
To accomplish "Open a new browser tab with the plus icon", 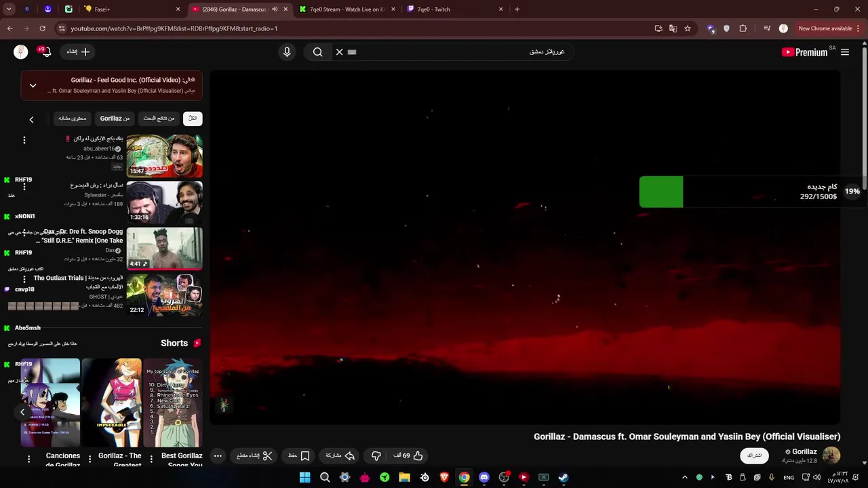I will pyautogui.click(x=517, y=9).
